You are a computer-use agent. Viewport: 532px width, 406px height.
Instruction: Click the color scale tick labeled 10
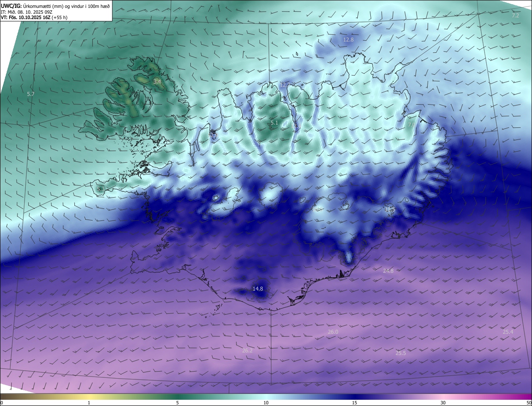(266, 403)
